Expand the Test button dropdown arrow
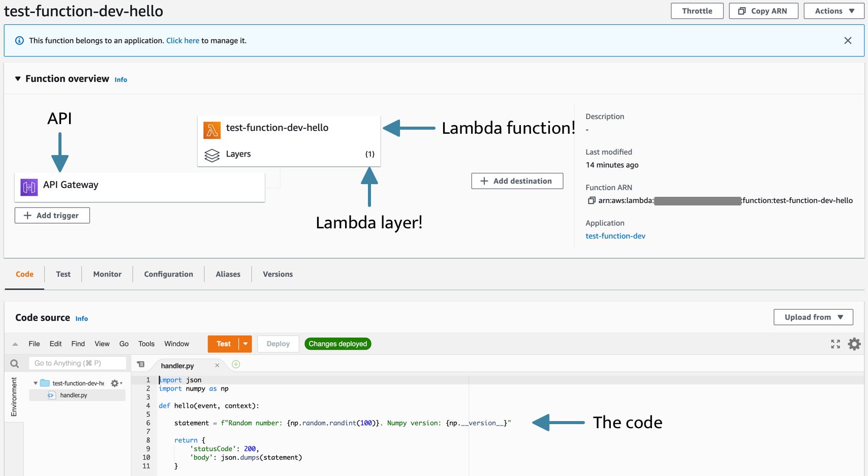 click(x=245, y=344)
